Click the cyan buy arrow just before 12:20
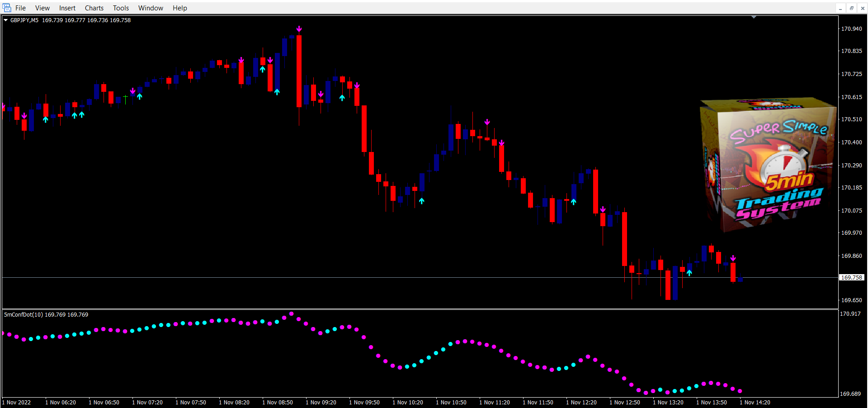The image size is (868, 408). [573, 202]
